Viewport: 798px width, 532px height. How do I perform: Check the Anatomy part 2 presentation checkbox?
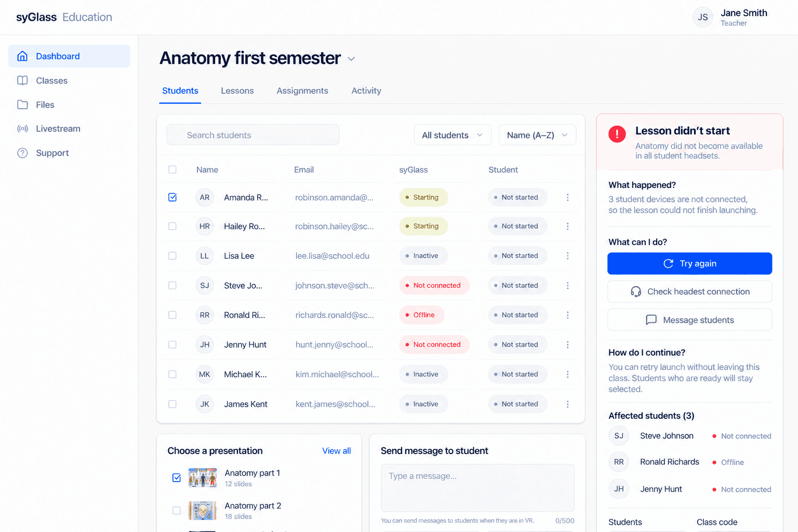coord(177,511)
